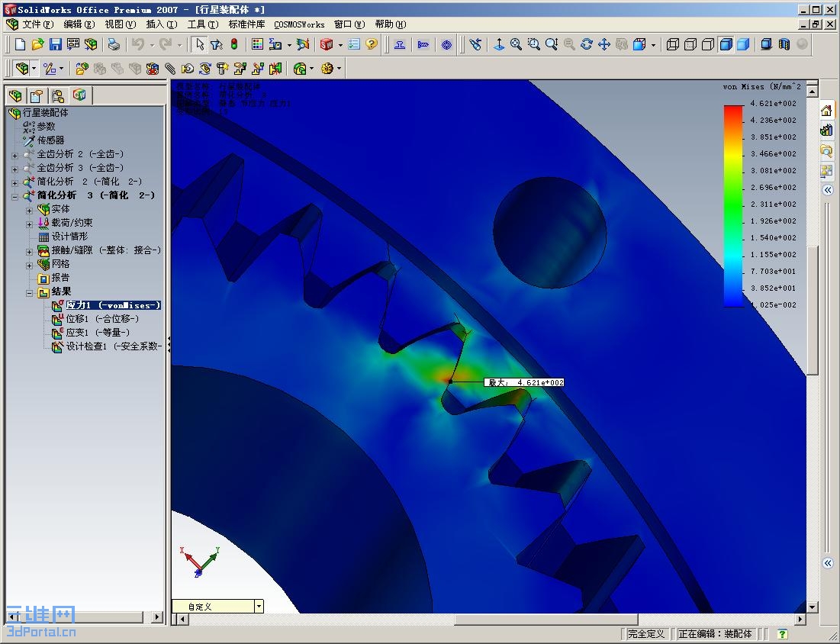Toggle the Section View icon

pyautogui.click(x=784, y=44)
